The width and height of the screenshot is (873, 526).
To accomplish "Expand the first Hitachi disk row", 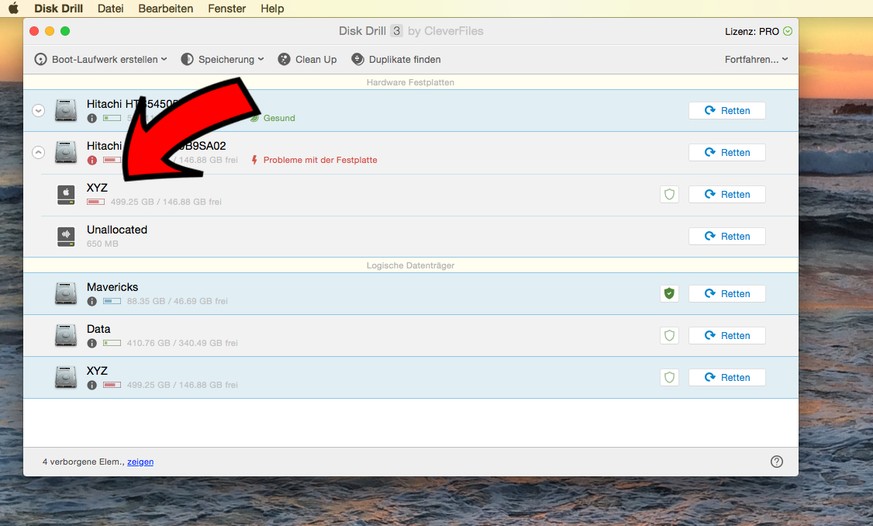I will [38, 111].
